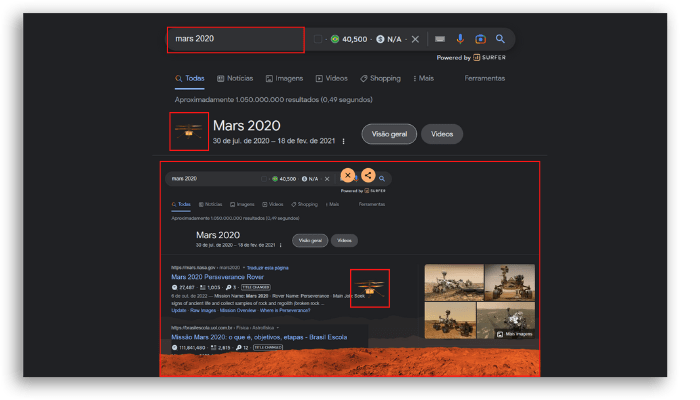Open the Where is Perseverance? sitelink
Viewport: 700px width, 400px height.
(285, 311)
